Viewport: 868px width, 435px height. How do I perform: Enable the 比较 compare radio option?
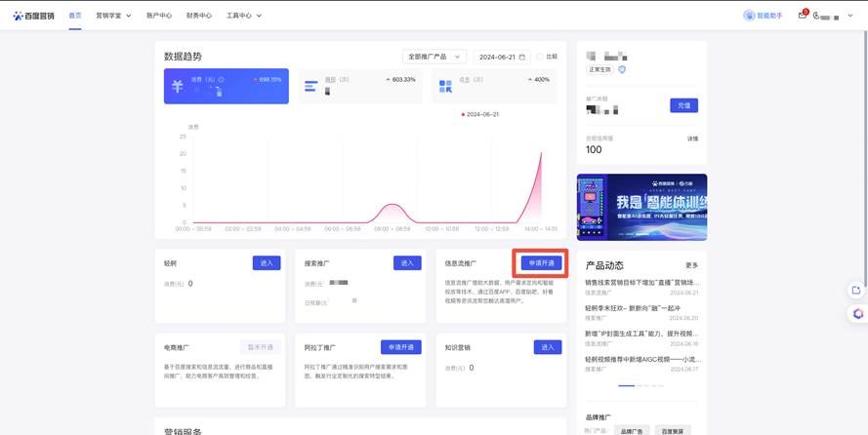click(x=540, y=58)
